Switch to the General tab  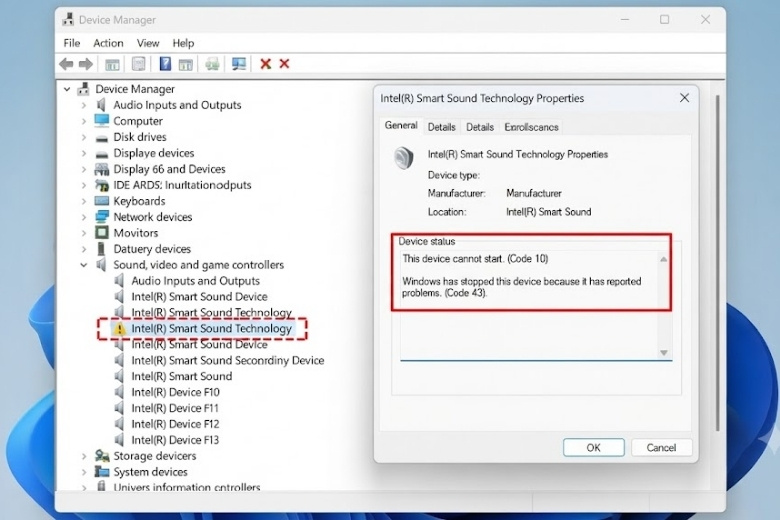coord(401,125)
